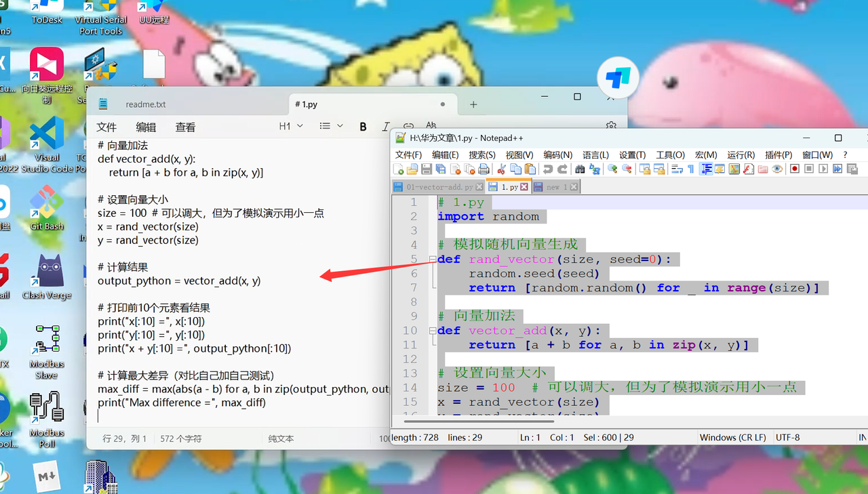Add a new tab with the plus button
The width and height of the screenshot is (868, 494).
(473, 104)
